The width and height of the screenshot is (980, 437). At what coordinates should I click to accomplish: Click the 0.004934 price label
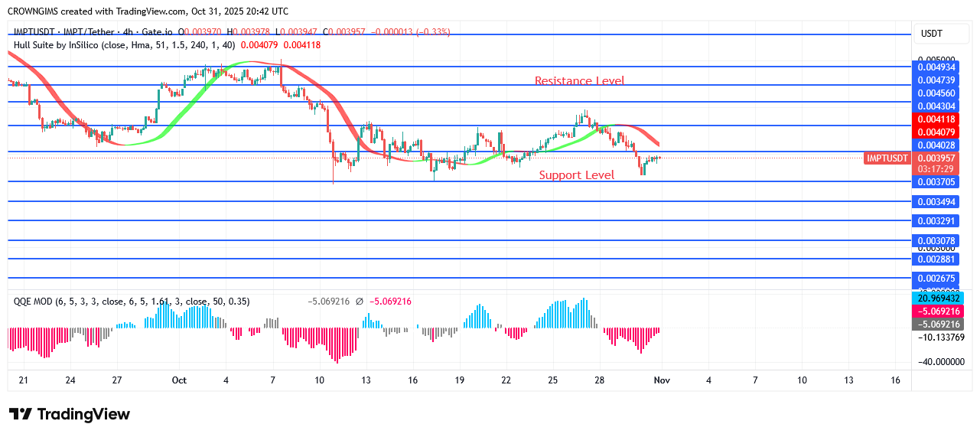[x=936, y=67]
